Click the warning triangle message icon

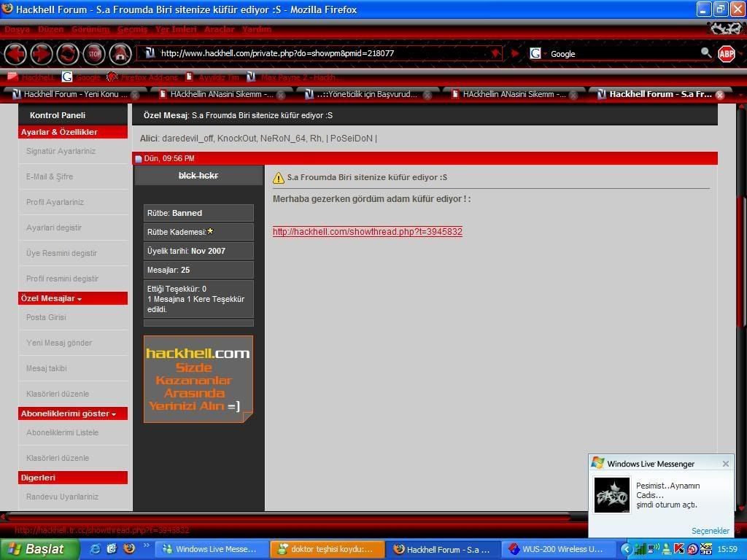point(278,178)
